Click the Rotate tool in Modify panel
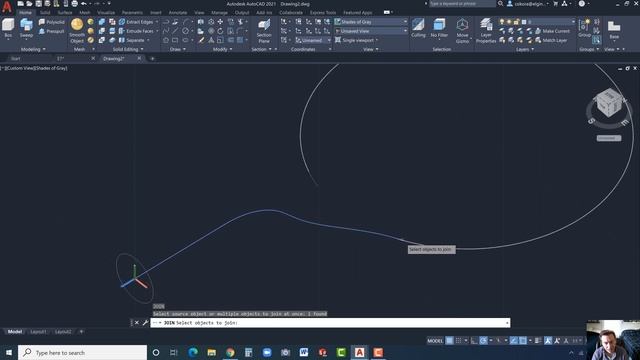Image resolution: width=640 pixels, height=360 pixels. (220, 31)
